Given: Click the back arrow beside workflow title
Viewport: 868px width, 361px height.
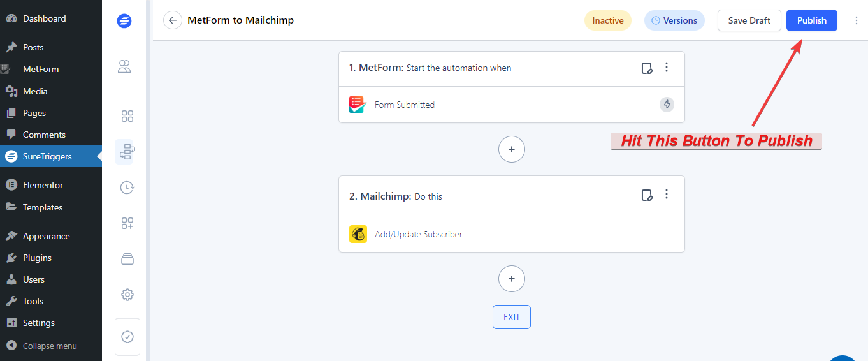Looking at the screenshot, I should coord(172,20).
